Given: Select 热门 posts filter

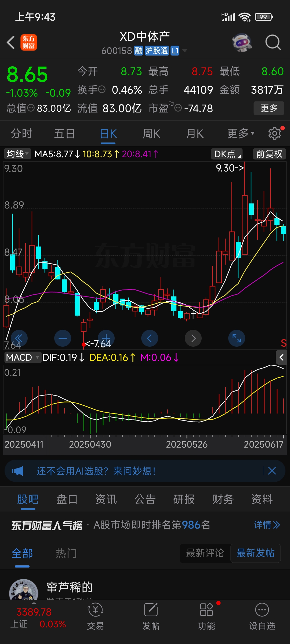Looking at the screenshot, I should coord(66,553).
